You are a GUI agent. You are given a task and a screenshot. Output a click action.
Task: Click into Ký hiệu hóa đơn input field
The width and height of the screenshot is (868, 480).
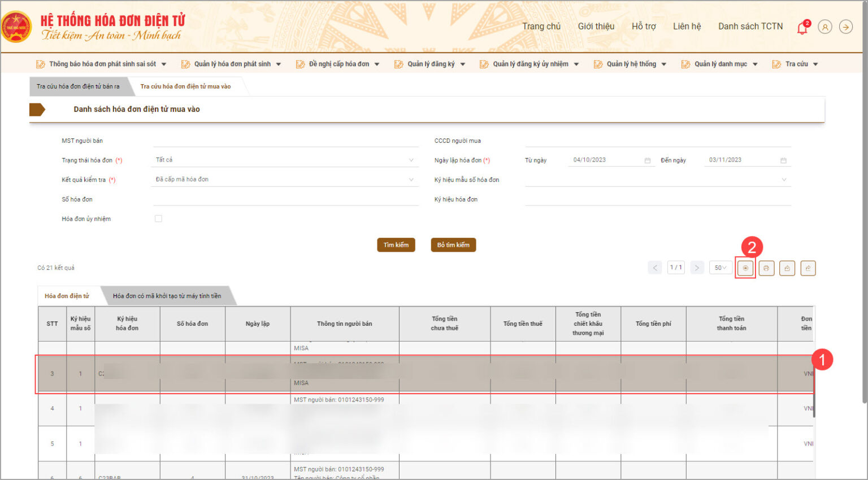pos(658,199)
